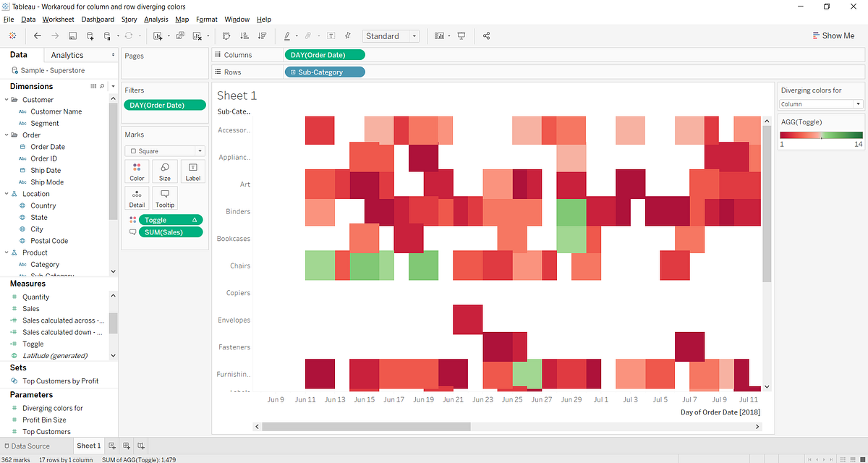868x463 pixels.
Task: Select the DAY(Order Date) filter pill
Action: (x=164, y=104)
